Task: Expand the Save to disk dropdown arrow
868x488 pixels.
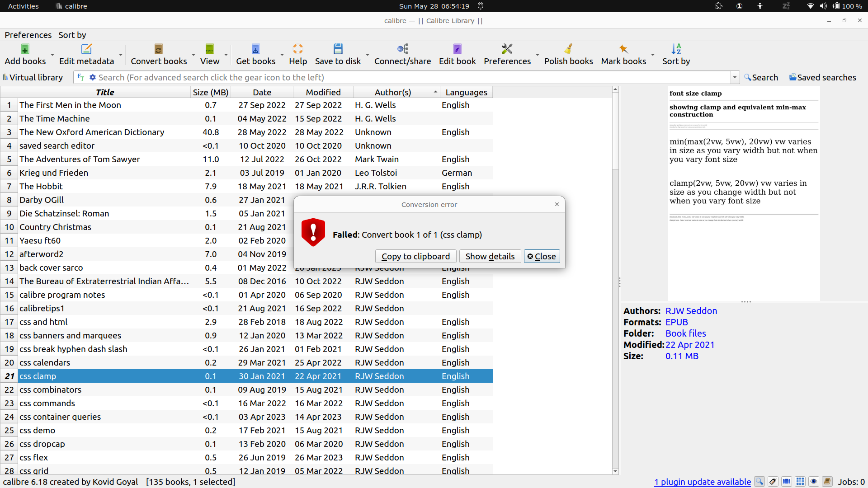Action: tap(368, 55)
